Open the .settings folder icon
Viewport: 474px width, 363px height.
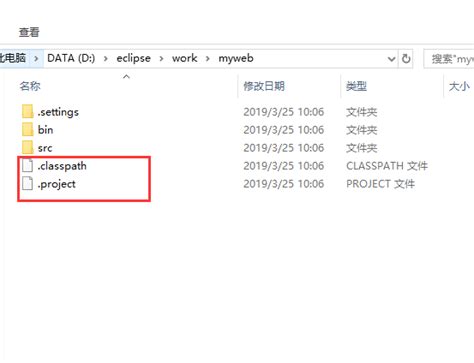[28, 111]
